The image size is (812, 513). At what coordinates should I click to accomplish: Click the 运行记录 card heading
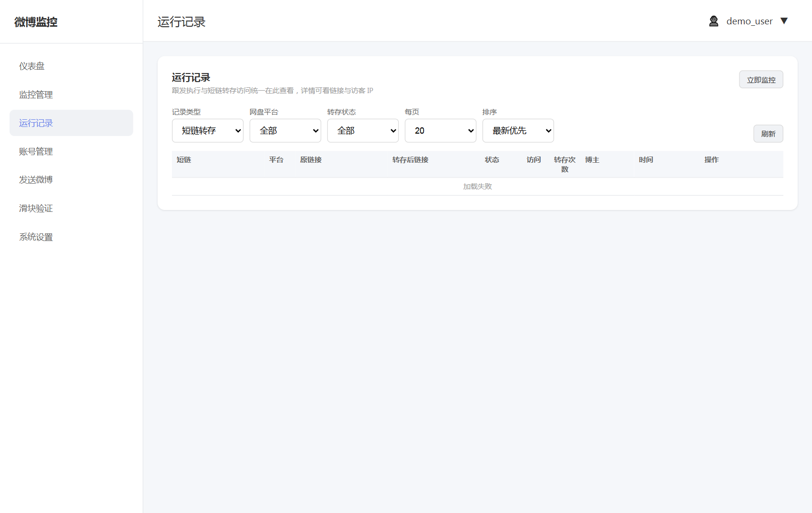pos(191,78)
